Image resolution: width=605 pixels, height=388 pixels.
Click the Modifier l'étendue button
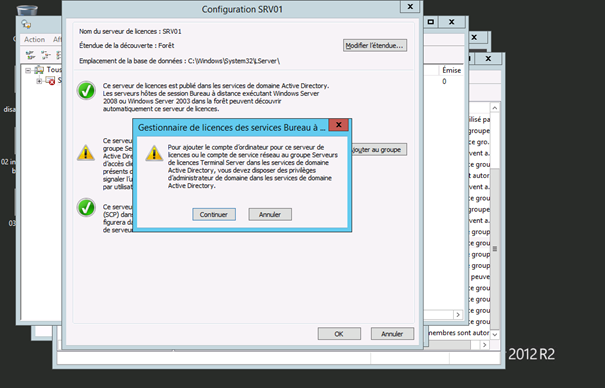375,46
